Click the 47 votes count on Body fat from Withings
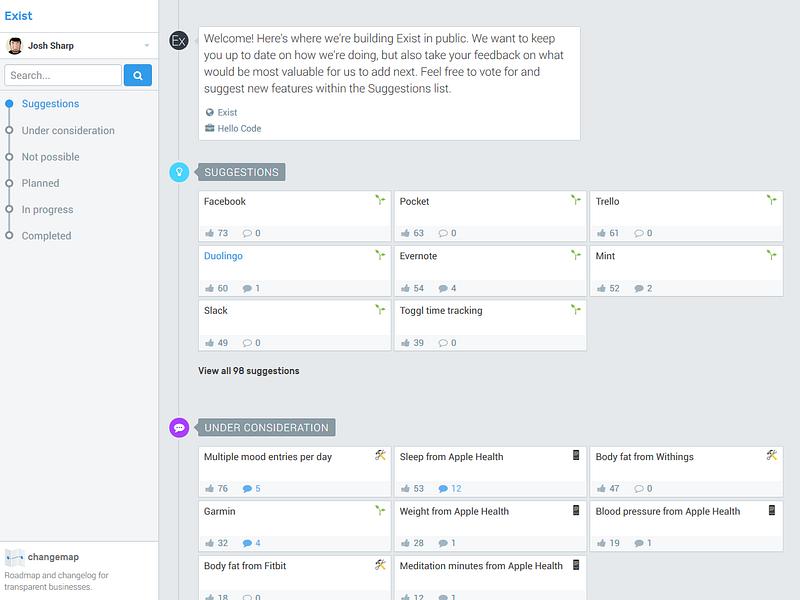This screenshot has width=800, height=600. pos(614,489)
